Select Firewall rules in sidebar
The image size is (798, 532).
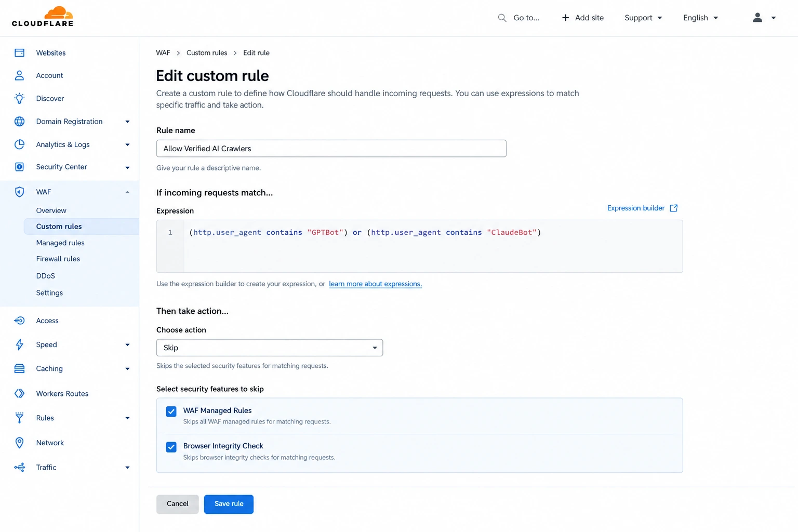click(x=58, y=259)
